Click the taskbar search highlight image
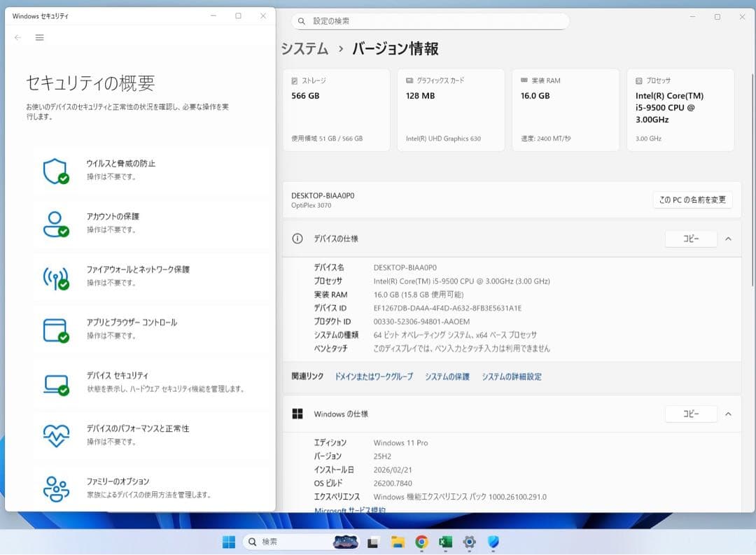756x555 pixels. [x=346, y=542]
